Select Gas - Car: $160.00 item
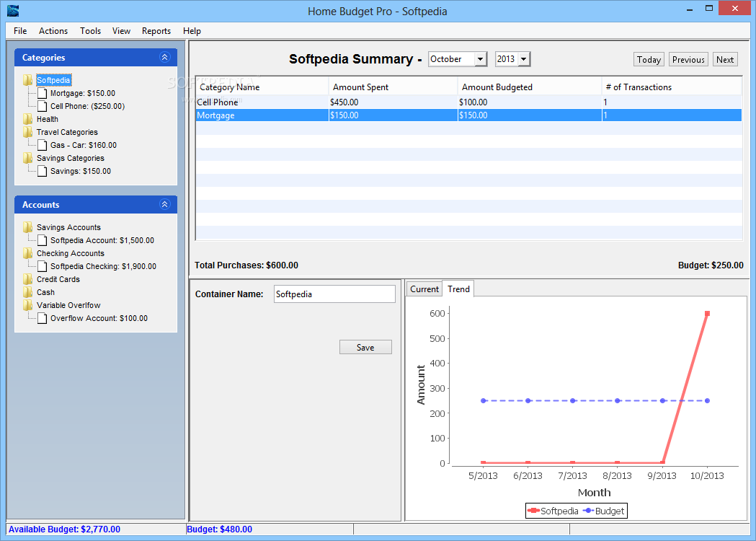The width and height of the screenshot is (756, 541). [84, 145]
